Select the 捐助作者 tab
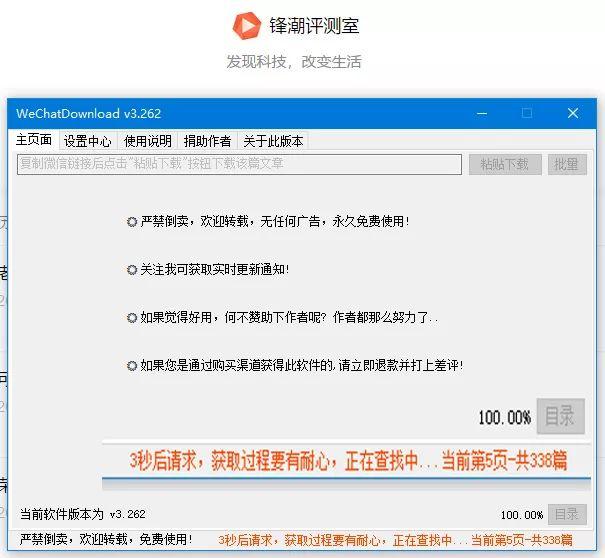 [x=208, y=141]
